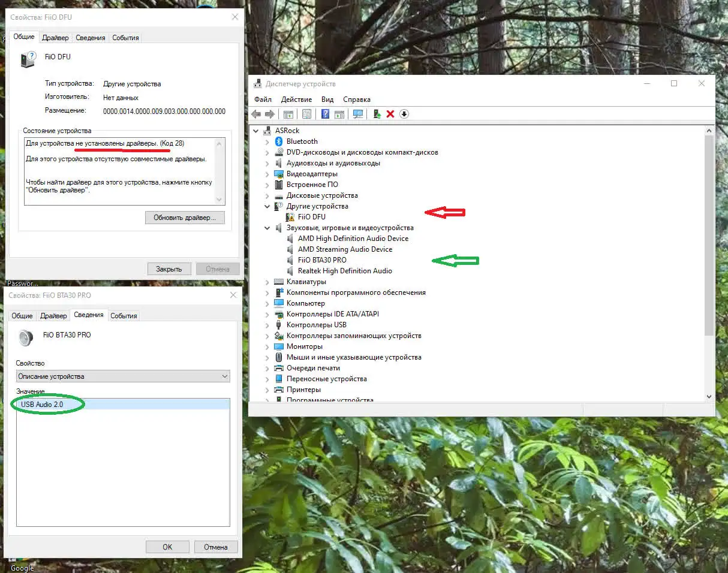
Task: Click the Видеоадаптеры display adapter icon
Action: pyautogui.click(x=279, y=174)
